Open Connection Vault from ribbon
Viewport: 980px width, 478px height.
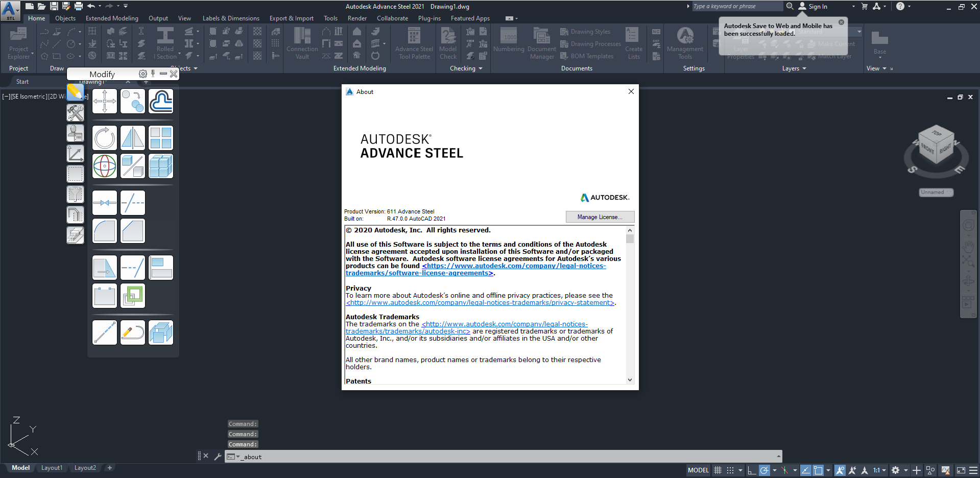302,43
